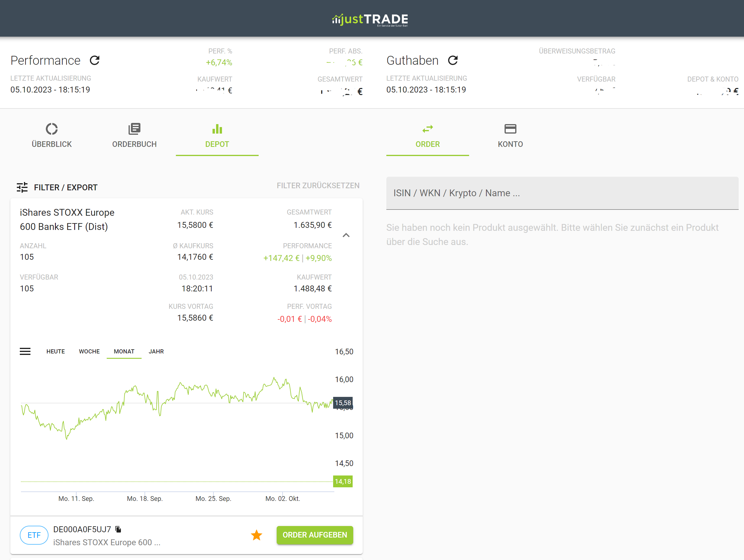Select the Order tab
744x560 pixels.
pyautogui.click(x=427, y=136)
